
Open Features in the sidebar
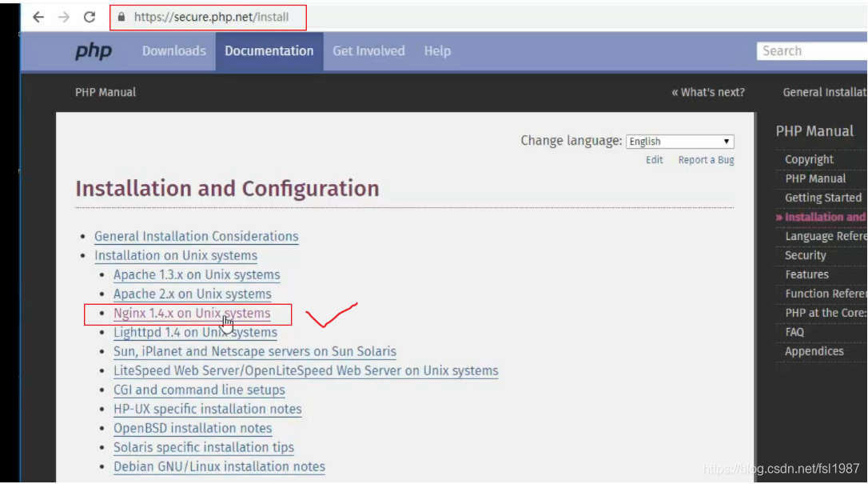[x=806, y=274]
